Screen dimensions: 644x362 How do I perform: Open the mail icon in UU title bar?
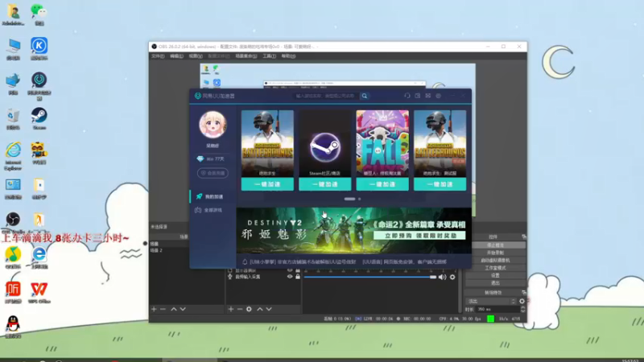pyautogui.click(x=428, y=96)
